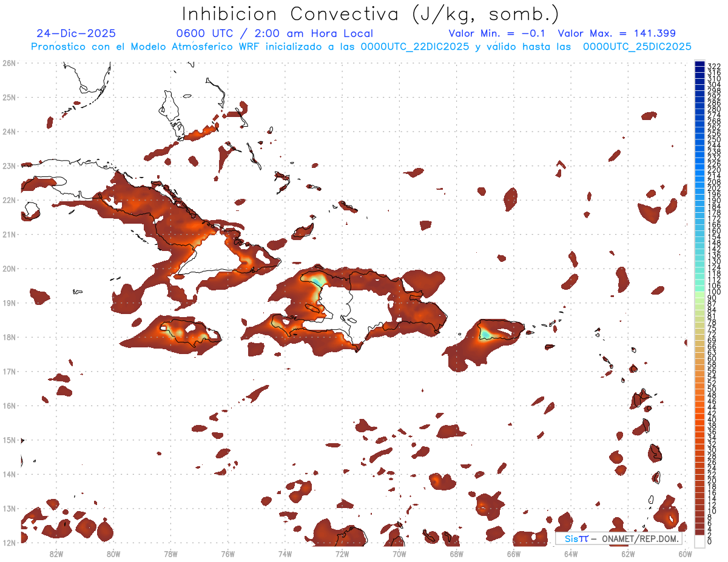Click the 72W longitude label
Screen dimensions: 728x562
point(342,553)
